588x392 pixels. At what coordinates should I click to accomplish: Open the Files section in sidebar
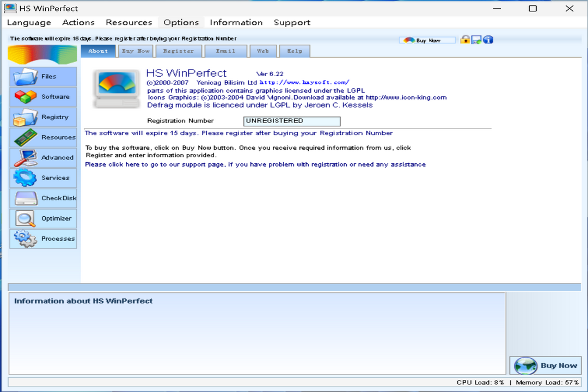pyautogui.click(x=43, y=77)
